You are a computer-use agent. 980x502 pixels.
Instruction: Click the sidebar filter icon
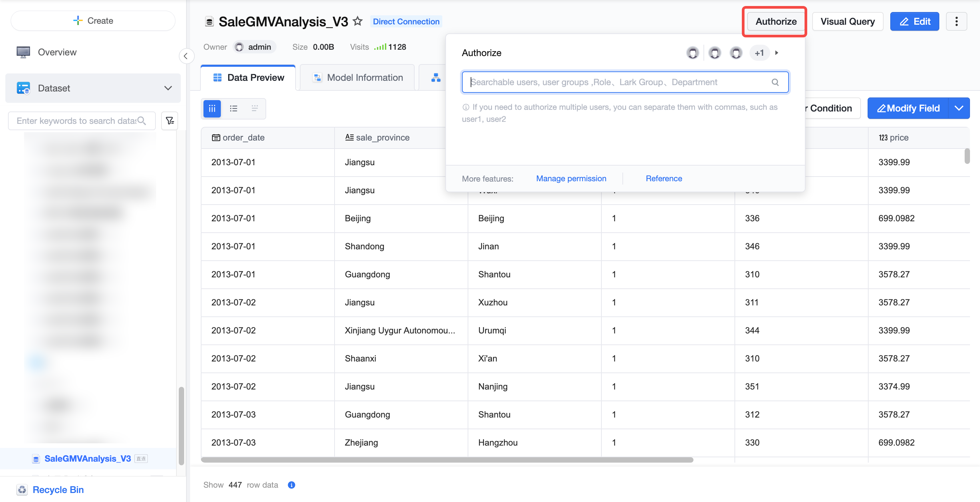[x=170, y=120]
